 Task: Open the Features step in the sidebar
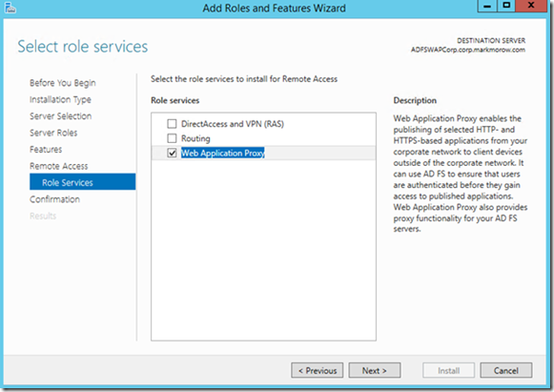(46, 150)
